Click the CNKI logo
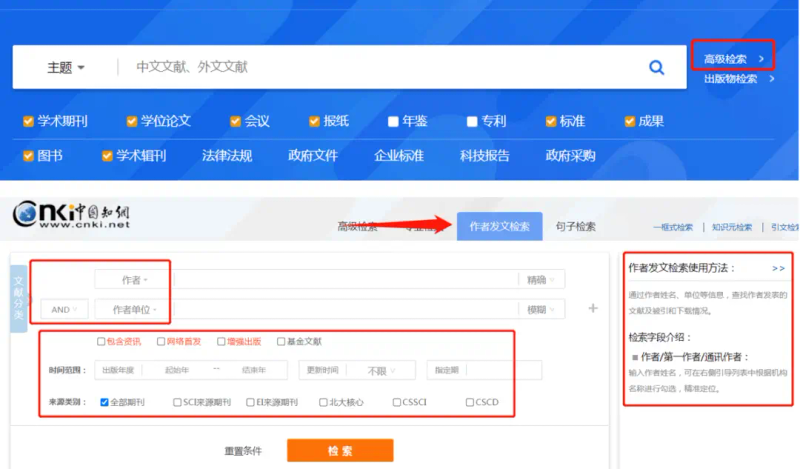The width and height of the screenshot is (800, 469). point(71,214)
